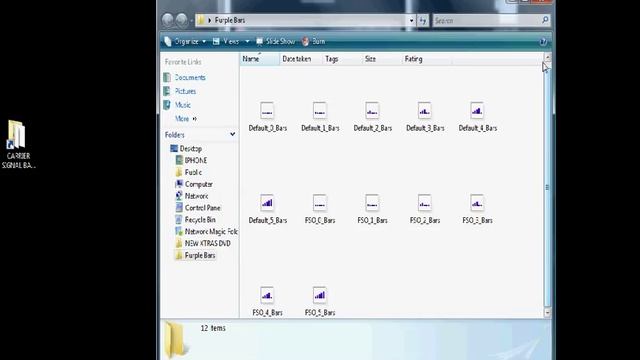Select the Default_4_Bars file icon
Screen dimensions: 640x360
(x=477, y=111)
